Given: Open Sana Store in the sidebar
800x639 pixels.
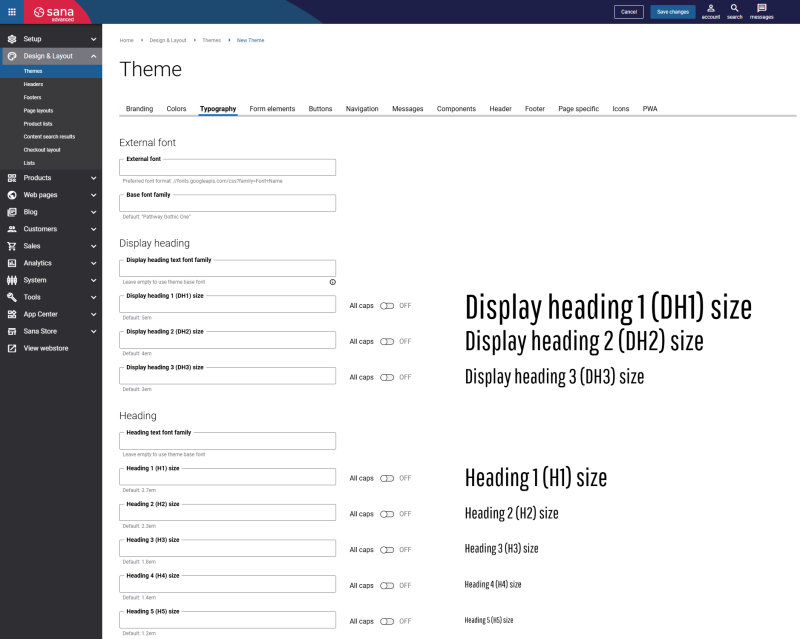Looking at the screenshot, I should coord(40,331).
